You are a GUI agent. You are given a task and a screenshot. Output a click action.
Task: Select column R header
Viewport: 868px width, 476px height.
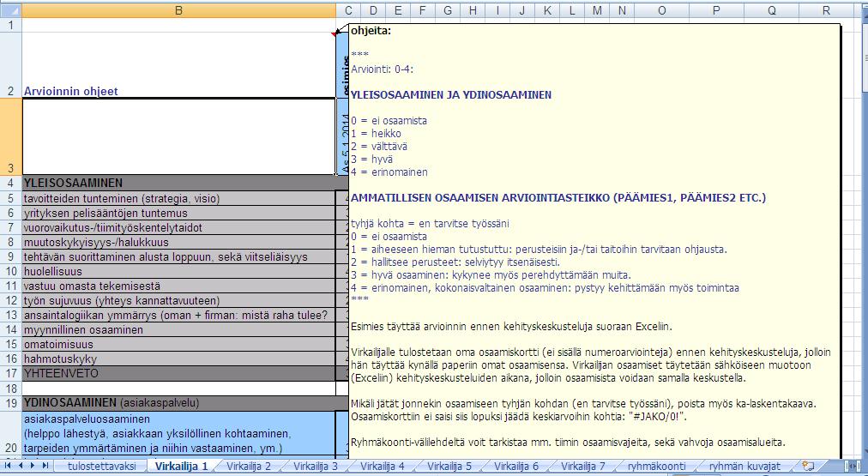click(x=826, y=10)
